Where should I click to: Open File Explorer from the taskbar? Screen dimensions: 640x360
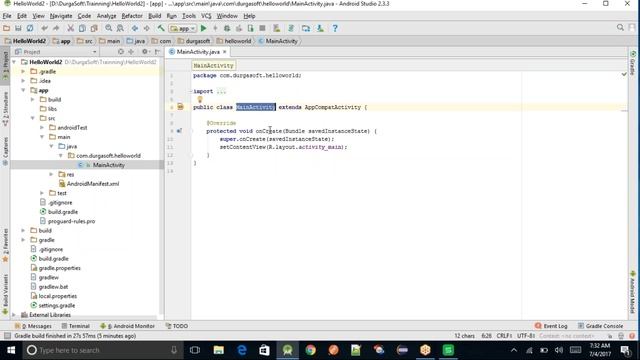219,350
